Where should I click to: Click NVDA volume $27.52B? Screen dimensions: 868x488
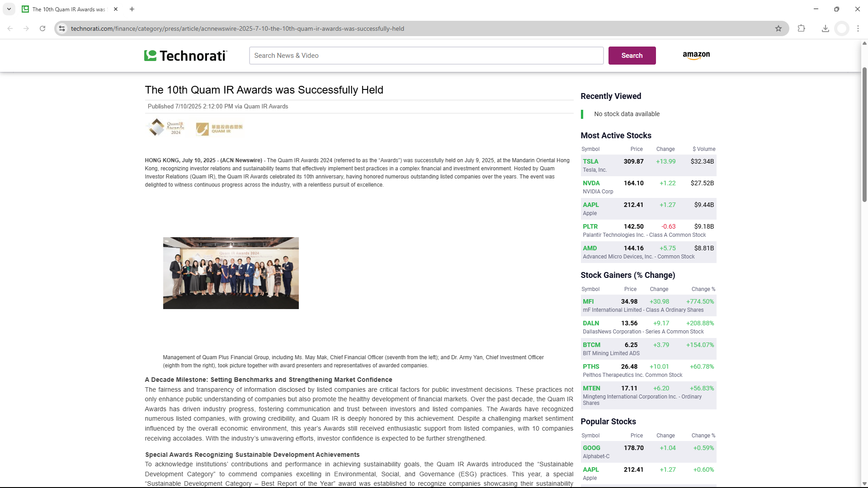[702, 183]
